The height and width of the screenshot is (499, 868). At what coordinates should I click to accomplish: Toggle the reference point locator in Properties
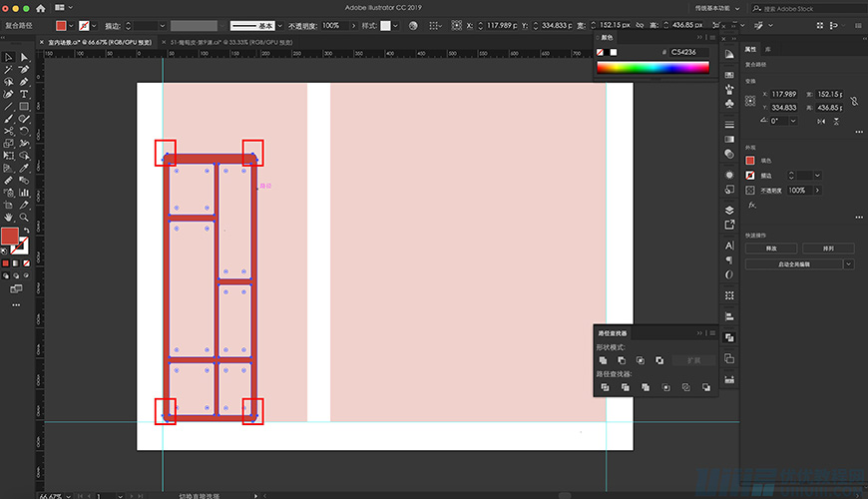pyautogui.click(x=751, y=101)
